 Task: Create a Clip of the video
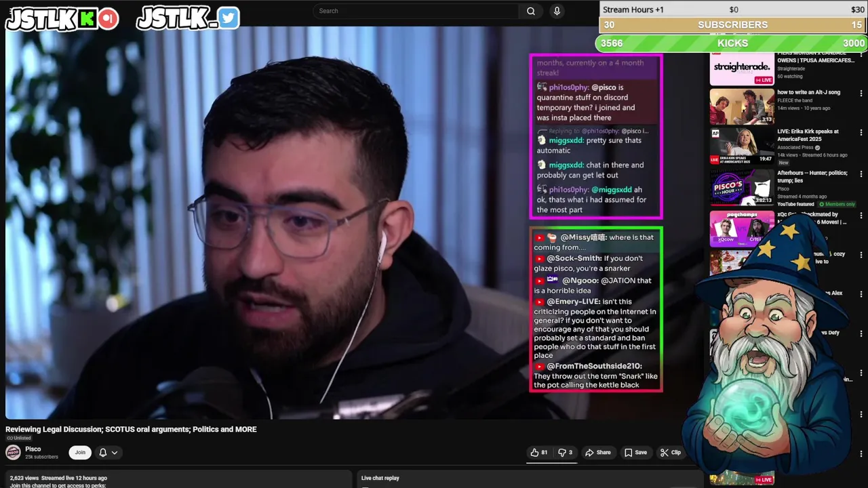[671, 453]
